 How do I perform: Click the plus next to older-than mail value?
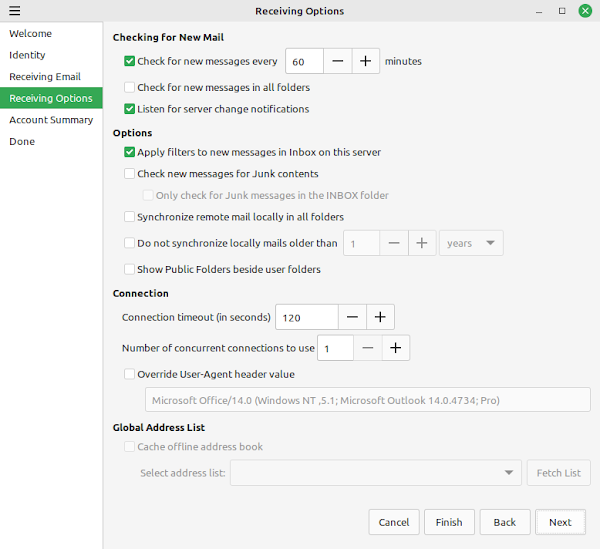[422, 243]
